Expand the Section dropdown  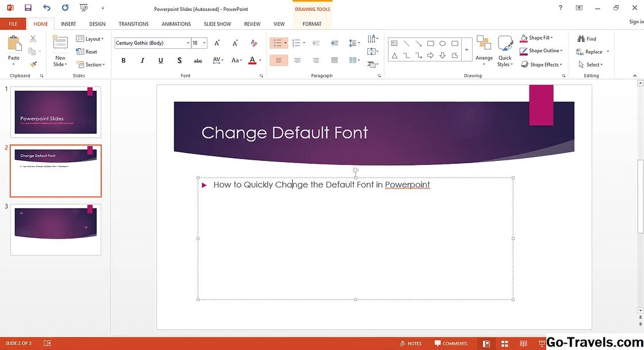90,64
